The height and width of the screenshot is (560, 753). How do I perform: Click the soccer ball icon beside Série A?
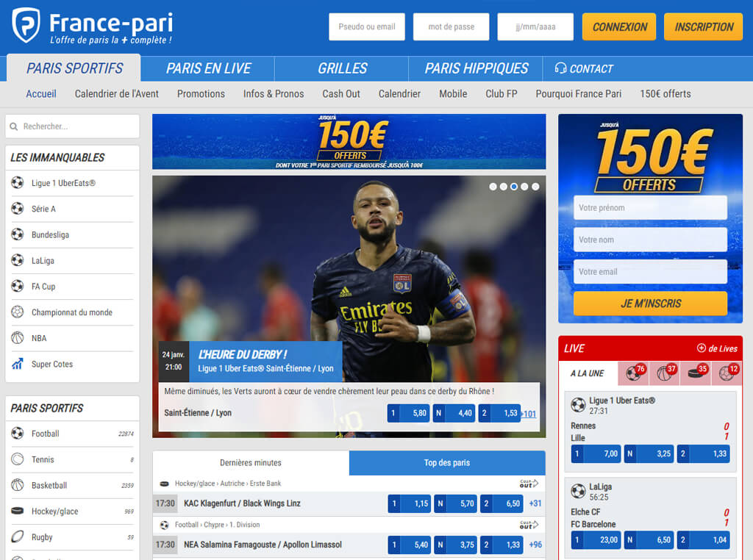click(x=18, y=209)
